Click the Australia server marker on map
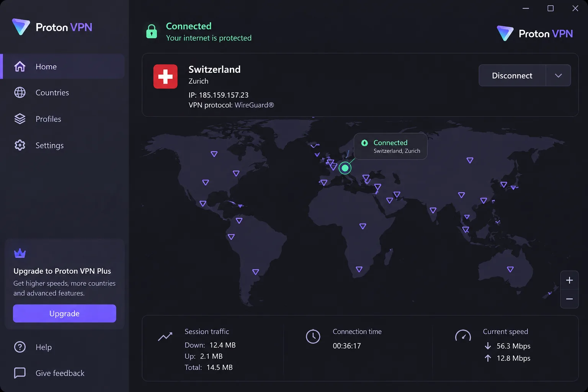588x392 pixels. tap(510, 269)
